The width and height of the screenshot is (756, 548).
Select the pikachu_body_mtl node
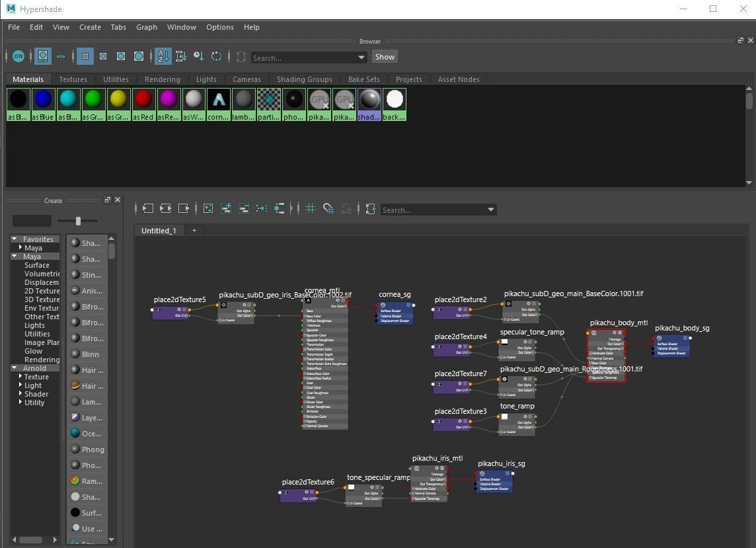pyautogui.click(x=607, y=356)
